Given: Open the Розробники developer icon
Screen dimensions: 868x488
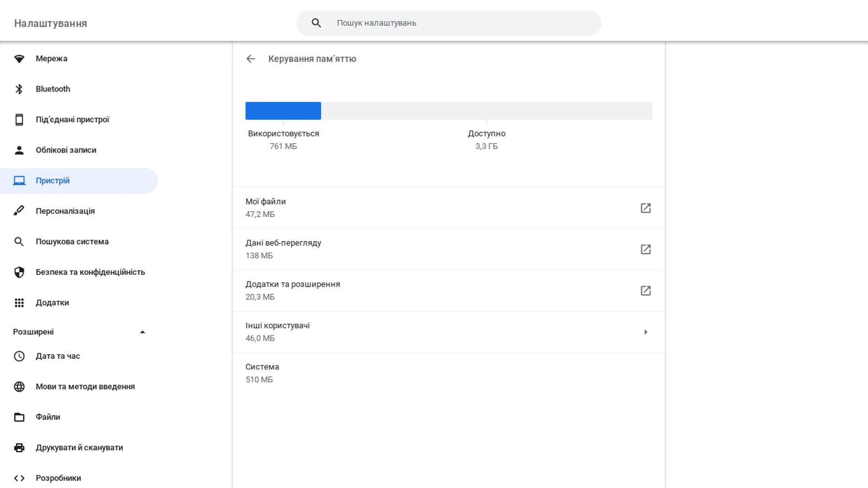Looking at the screenshot, I should pos(19,478).
